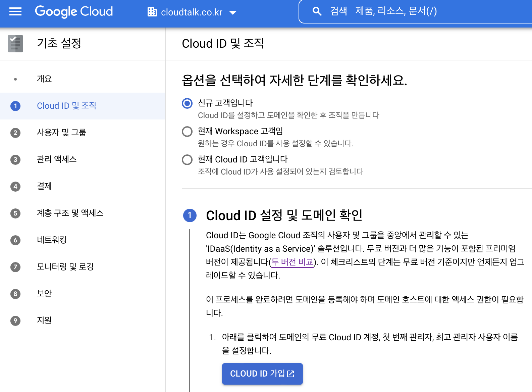Open the 네트워킹 step

click(83, 240)
